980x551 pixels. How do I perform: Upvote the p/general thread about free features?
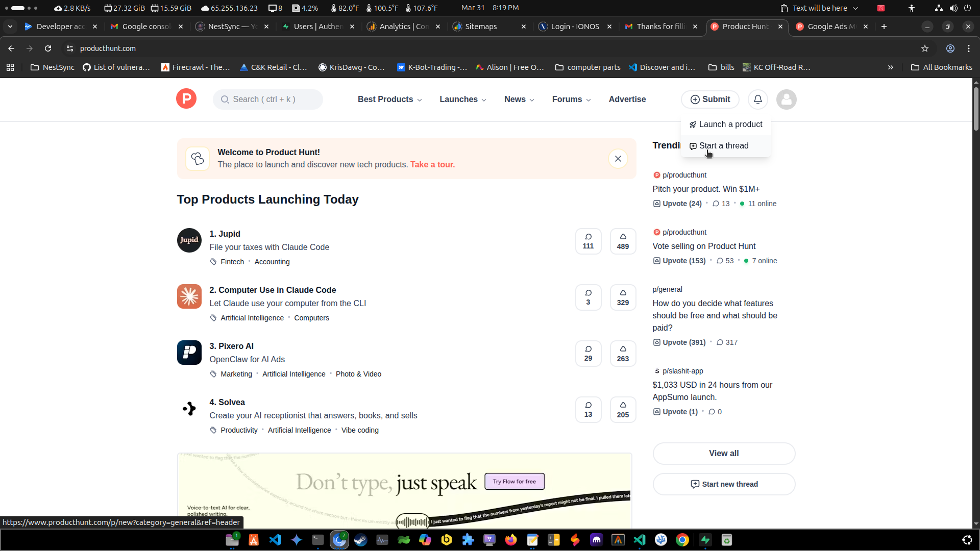(679, 342)
